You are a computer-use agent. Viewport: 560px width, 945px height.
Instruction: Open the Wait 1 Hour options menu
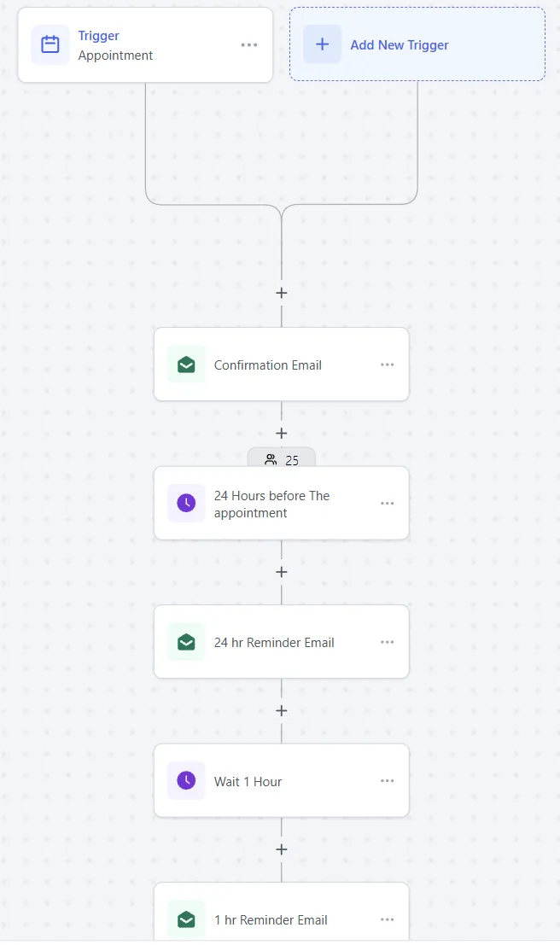(x=388, y=781)
